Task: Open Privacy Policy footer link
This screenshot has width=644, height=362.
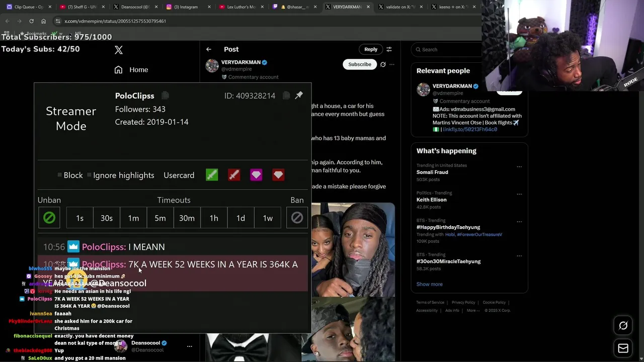Action: pyautogui.click(x=463, y=303)
